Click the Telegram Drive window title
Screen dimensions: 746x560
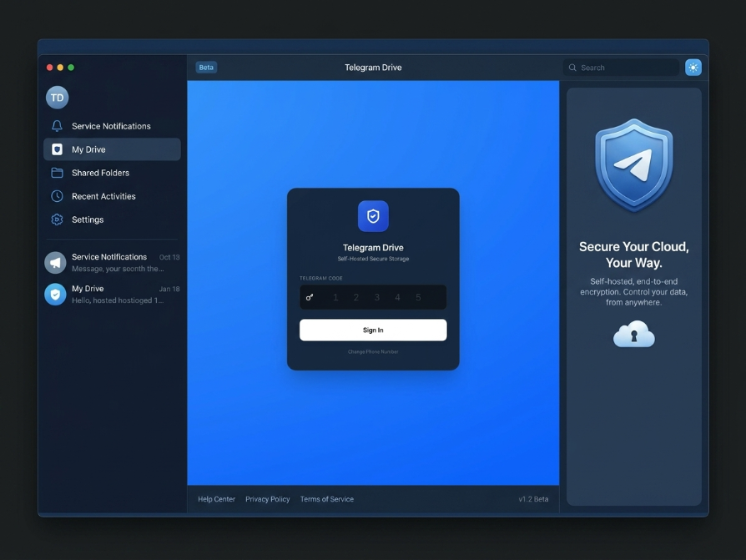coord(373,68)
